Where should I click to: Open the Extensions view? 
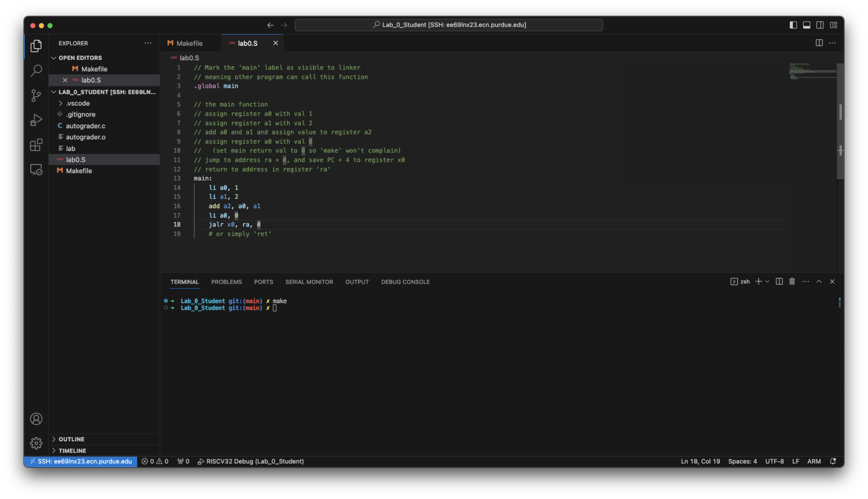click(36, 145)
